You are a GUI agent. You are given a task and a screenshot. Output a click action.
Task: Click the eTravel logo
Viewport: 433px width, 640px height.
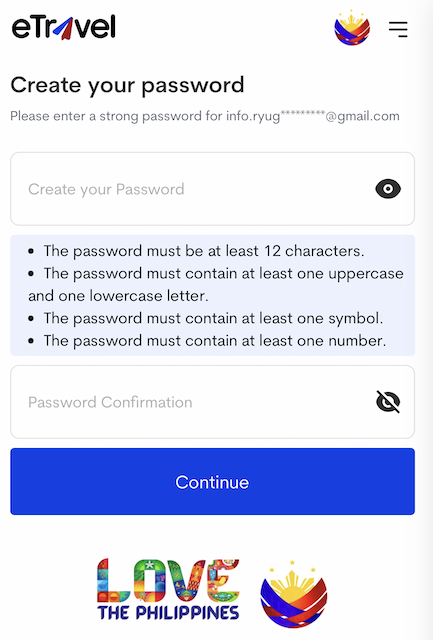[x=64, y=27]
